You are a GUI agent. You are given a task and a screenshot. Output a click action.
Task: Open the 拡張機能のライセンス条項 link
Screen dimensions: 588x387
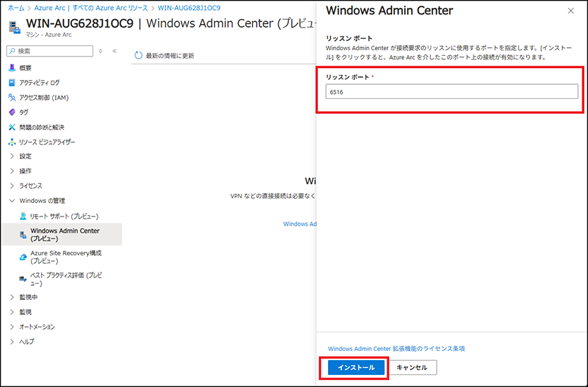point(396,349)
